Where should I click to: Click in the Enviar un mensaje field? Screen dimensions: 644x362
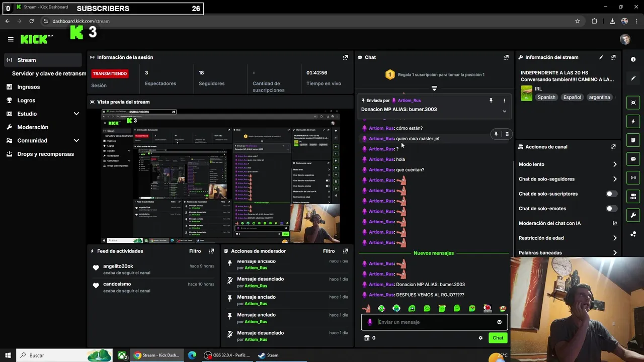click(x=435, y=322)
